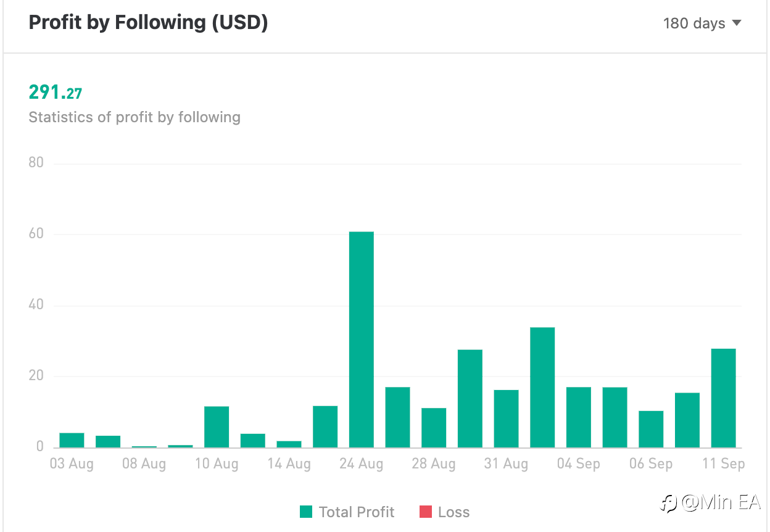Click the 28 Aug profit bar
Viewport: 770px width, 532px height.
coord(434,428)
